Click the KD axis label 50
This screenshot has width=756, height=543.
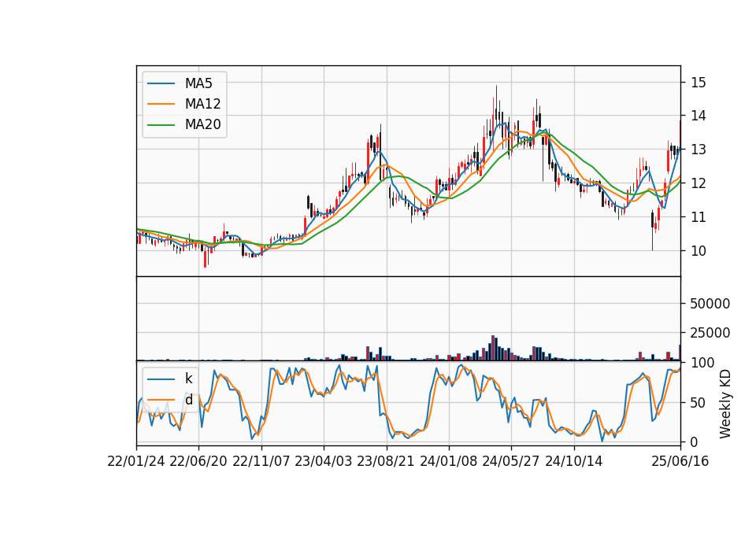699,403
